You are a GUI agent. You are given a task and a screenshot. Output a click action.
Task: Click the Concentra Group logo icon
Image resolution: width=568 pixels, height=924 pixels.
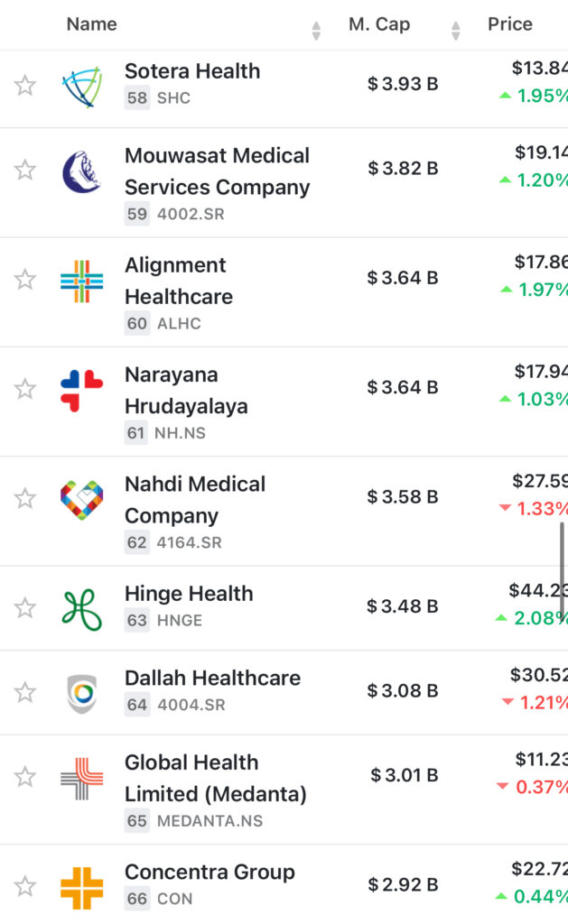82,887
